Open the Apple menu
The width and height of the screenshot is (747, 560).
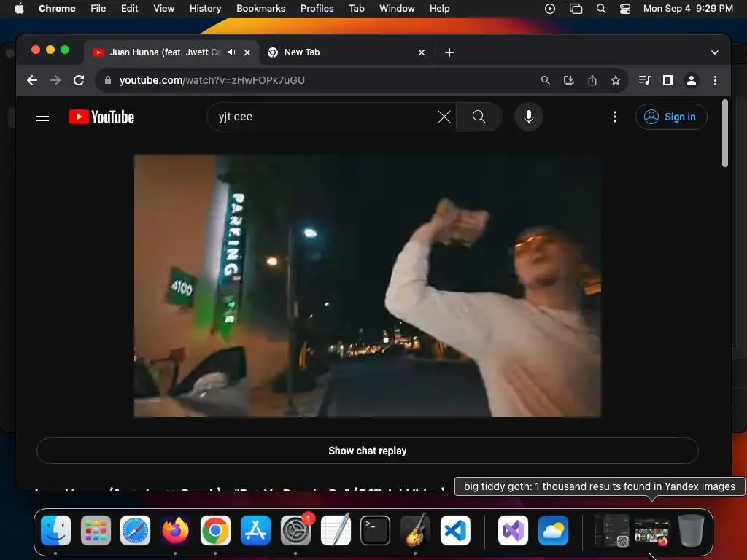coord(19,8)
